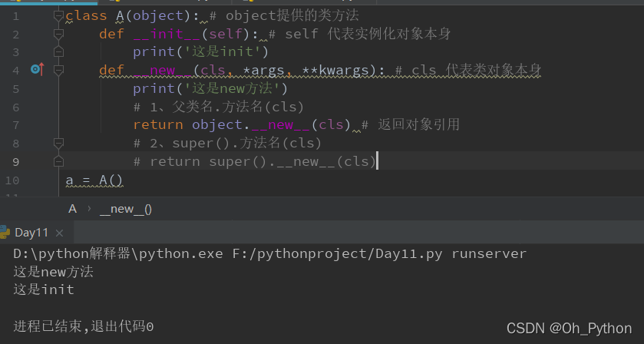Click the fold end marker on line 9
This screenshot has height=344, width=644.
click(x=59, y=161)
